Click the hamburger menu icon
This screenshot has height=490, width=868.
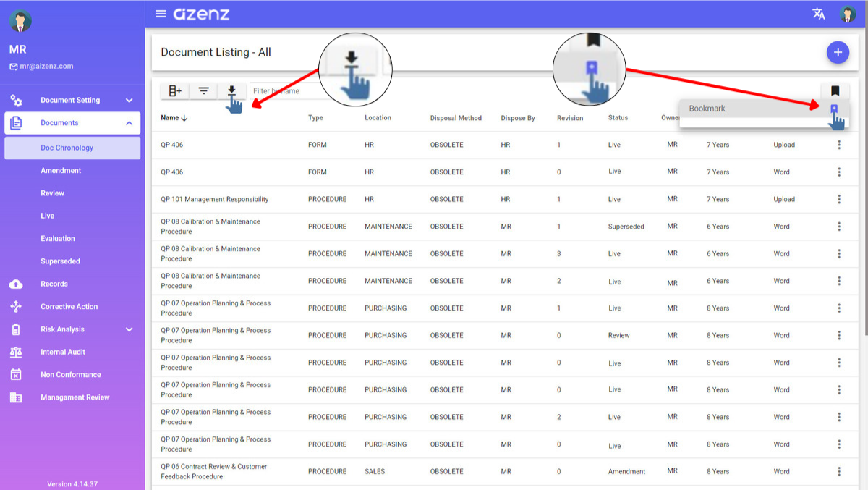coord(161,14)
